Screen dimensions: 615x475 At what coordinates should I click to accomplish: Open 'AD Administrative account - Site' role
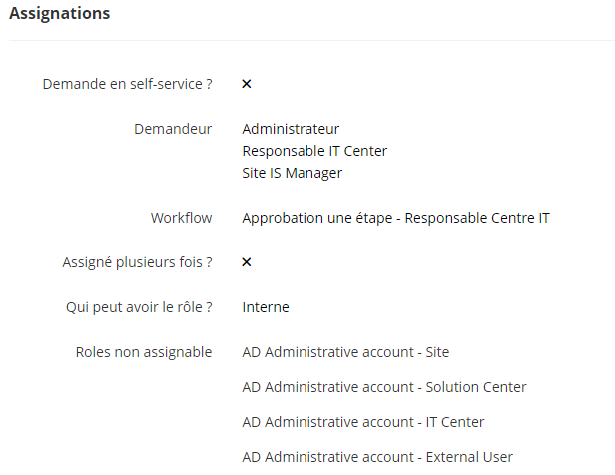tap(345, 352)
